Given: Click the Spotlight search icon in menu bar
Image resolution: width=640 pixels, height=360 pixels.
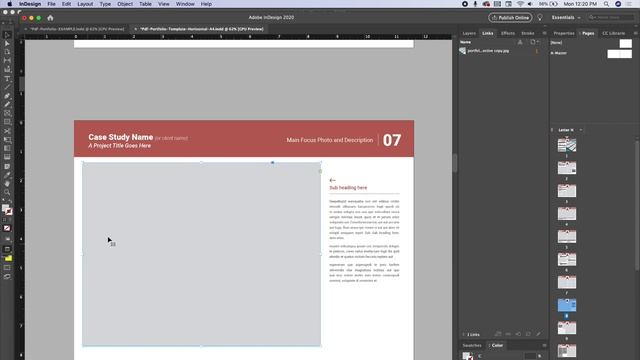Looking at the screenshot, I should (x=606, y=4).
